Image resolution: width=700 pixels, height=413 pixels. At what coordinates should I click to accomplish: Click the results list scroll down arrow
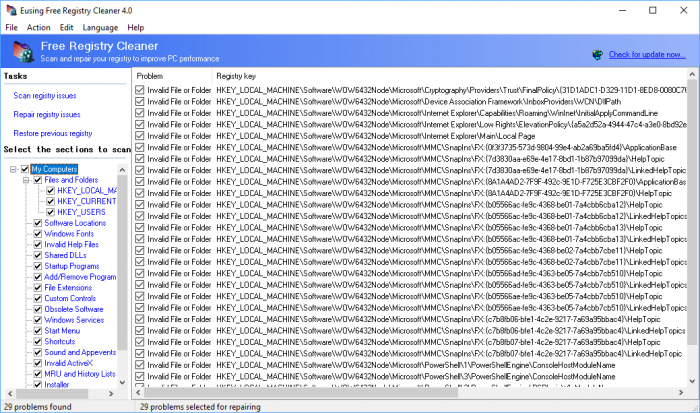pyautogui.click(x=692, y=381)
